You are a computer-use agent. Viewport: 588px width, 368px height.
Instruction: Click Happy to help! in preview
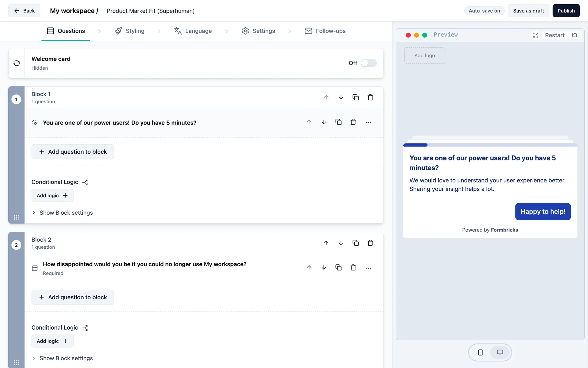543,212
